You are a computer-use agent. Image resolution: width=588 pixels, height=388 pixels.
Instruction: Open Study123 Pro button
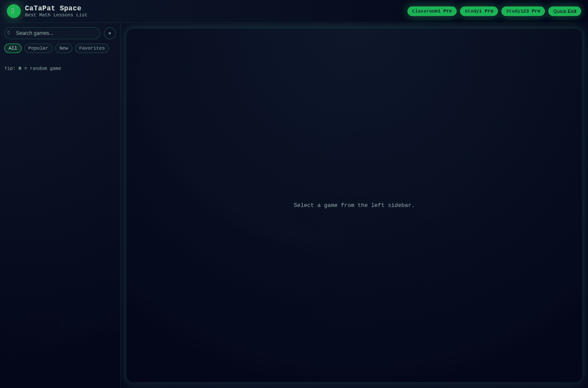pos(523,11)
